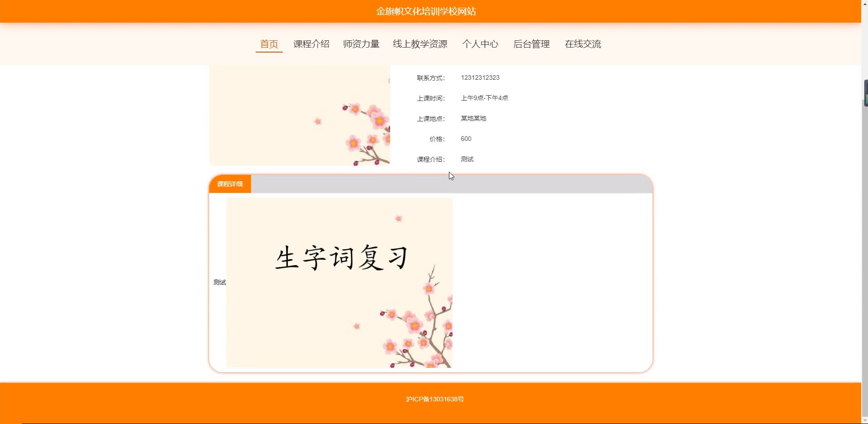Click the phone number 12312312323

[480, 77]
